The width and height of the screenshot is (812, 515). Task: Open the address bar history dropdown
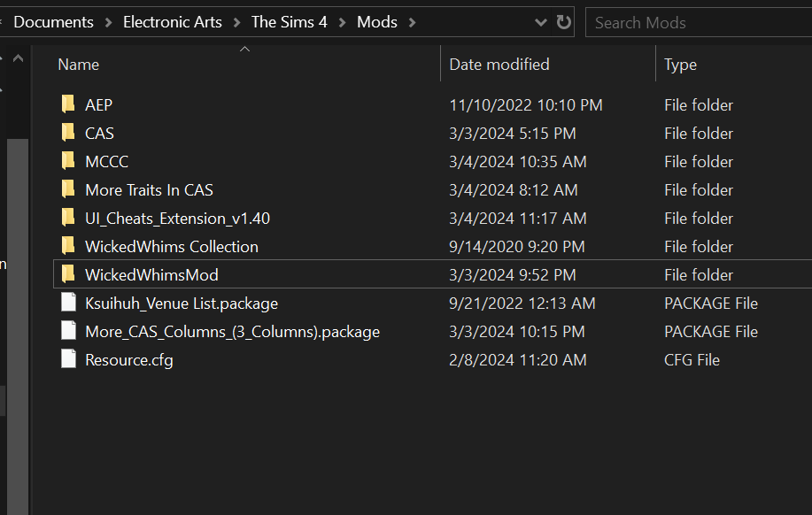(x=542, y=22)
